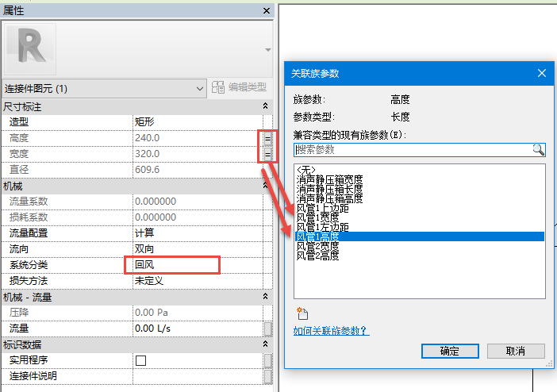Click the 确定 button
Viewport: 557px width, 392px height.
click(x=450, y=351)
